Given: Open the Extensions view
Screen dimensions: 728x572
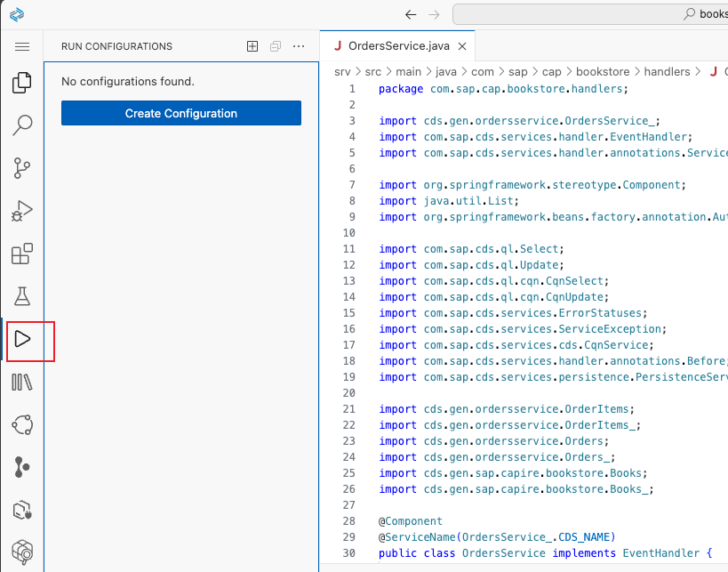Looking at the screenshot, I should 22,254.
